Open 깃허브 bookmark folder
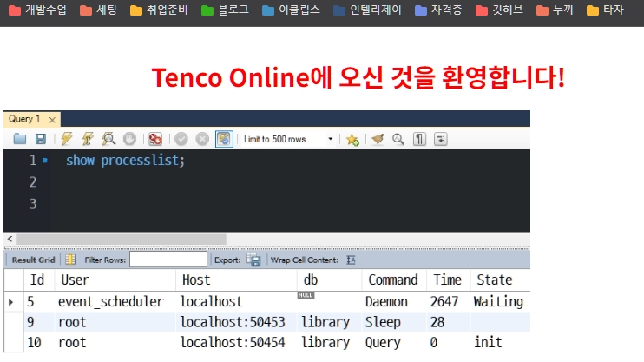This screenshot has width=644, height=362. 499,10
